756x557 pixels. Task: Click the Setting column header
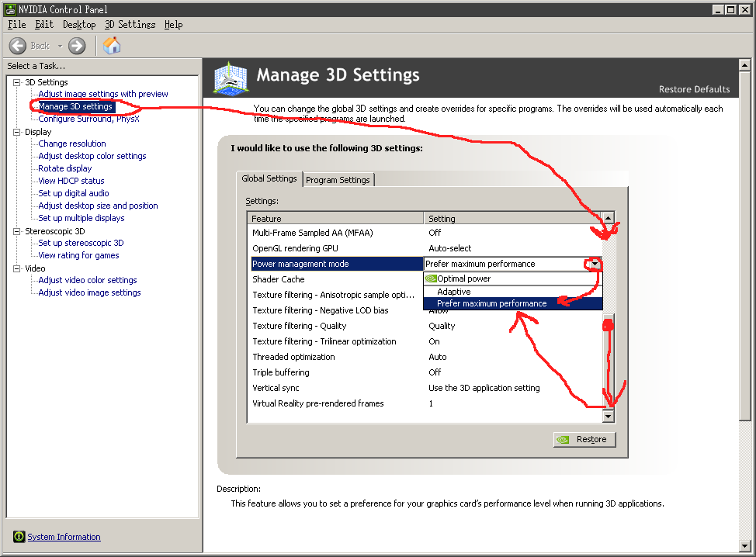513,218
